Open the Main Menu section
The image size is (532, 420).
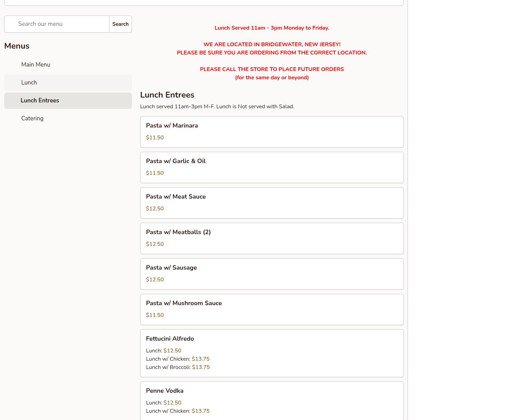pyautogui.click(x=68, y=65)
